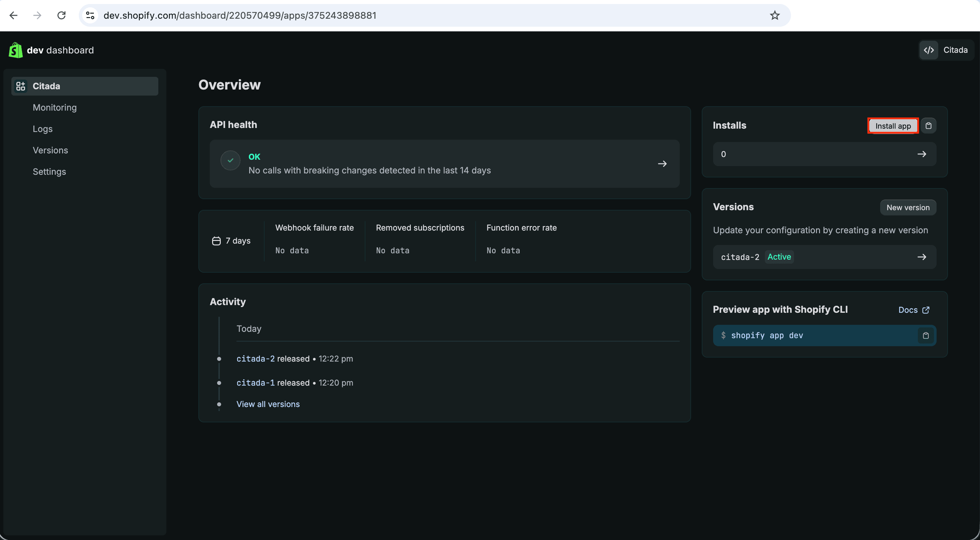Click the green OK status text
This screenshot has height=540, width=980.
click(x=254, y=157)
